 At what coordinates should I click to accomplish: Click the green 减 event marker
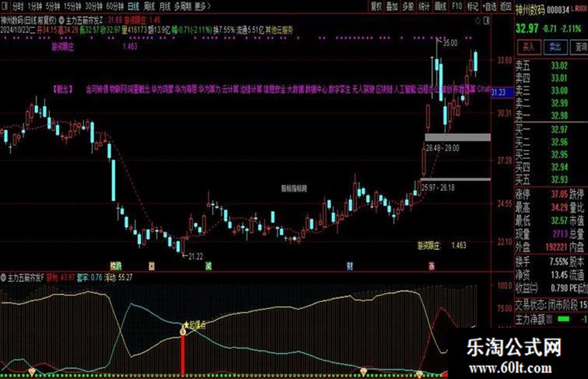(x=208, y=266)
